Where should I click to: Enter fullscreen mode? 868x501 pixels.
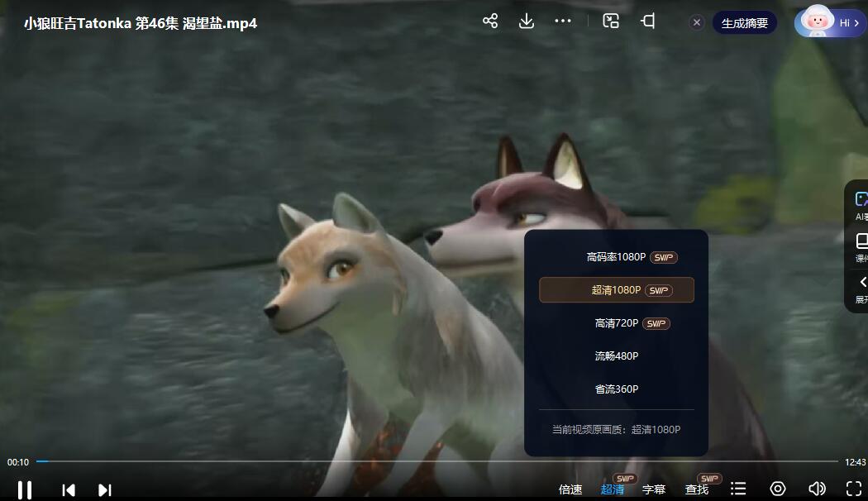pos(854,489)
